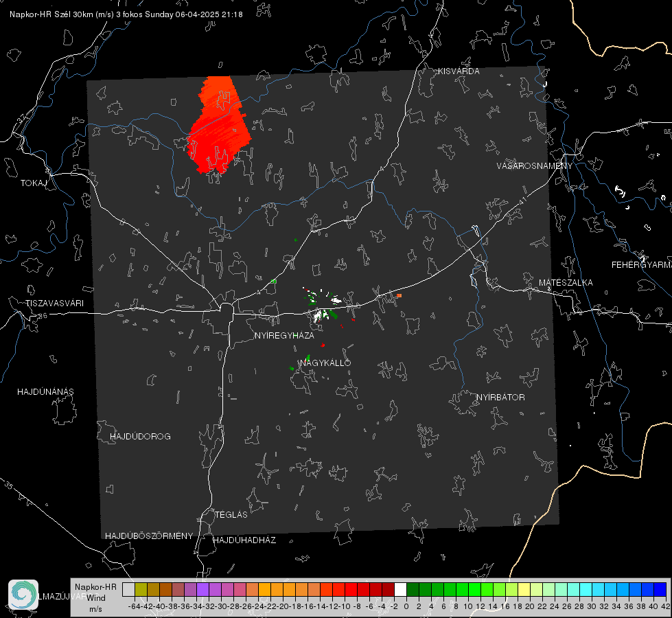Click the dark red swatch between -4 and -2
Screen dimensions: 672x618
[388, 589]
